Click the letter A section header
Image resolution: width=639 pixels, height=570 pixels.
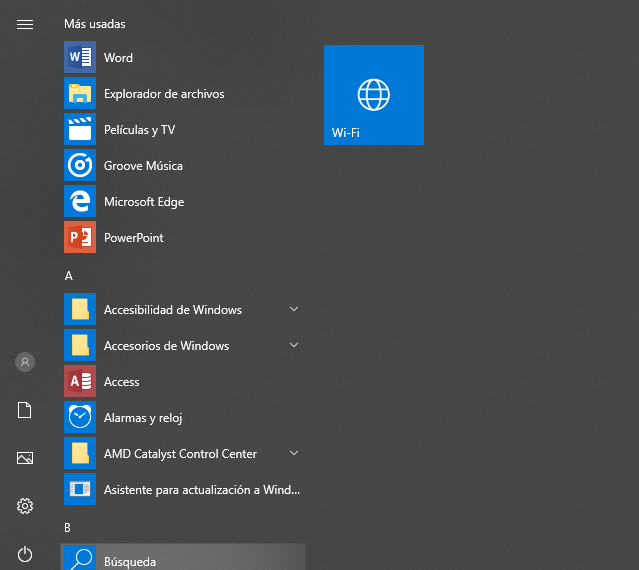(x=68, y=276)
